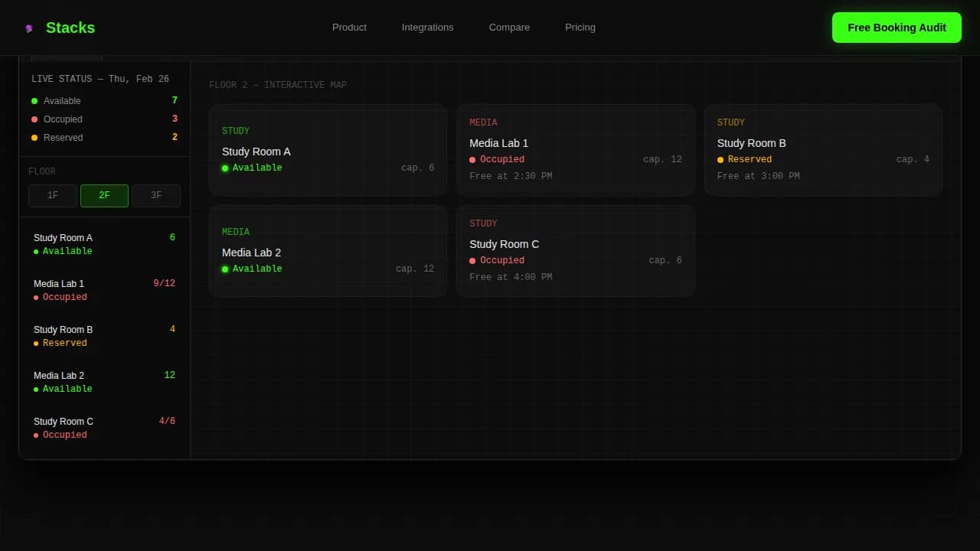
Task: Open the Study Room B map card
Action: 823,150
